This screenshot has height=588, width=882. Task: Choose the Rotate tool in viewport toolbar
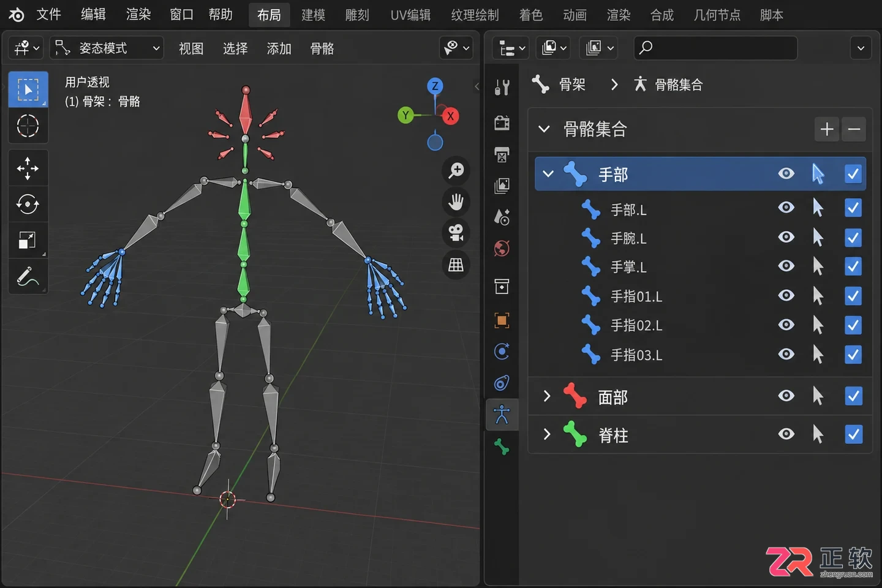click(28, 204)
